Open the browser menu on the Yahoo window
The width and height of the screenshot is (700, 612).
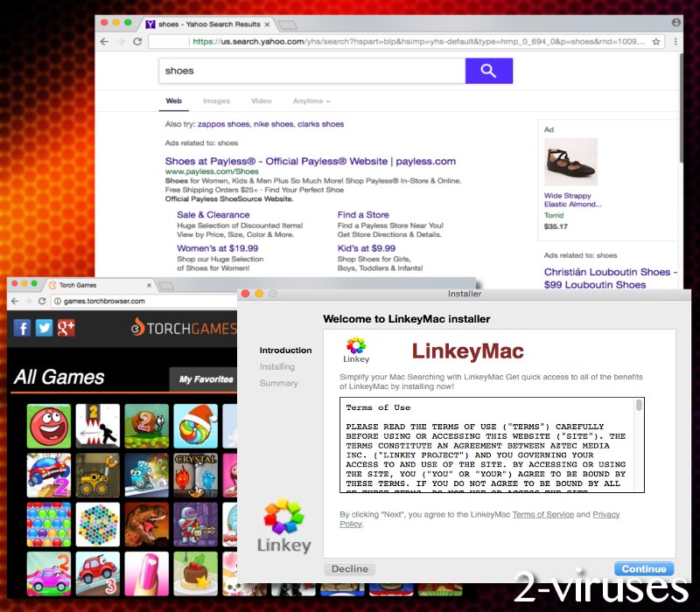click(x=675, y=41)
